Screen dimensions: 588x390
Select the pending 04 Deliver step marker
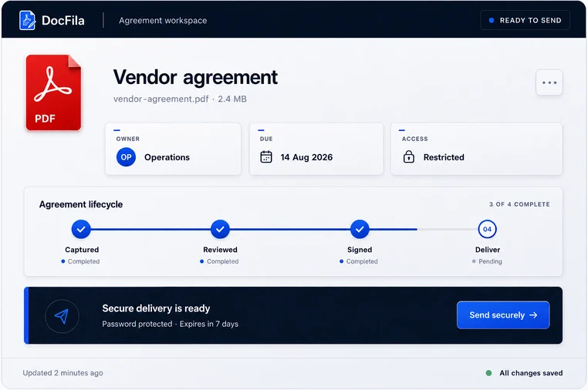(x=487, y=229)
